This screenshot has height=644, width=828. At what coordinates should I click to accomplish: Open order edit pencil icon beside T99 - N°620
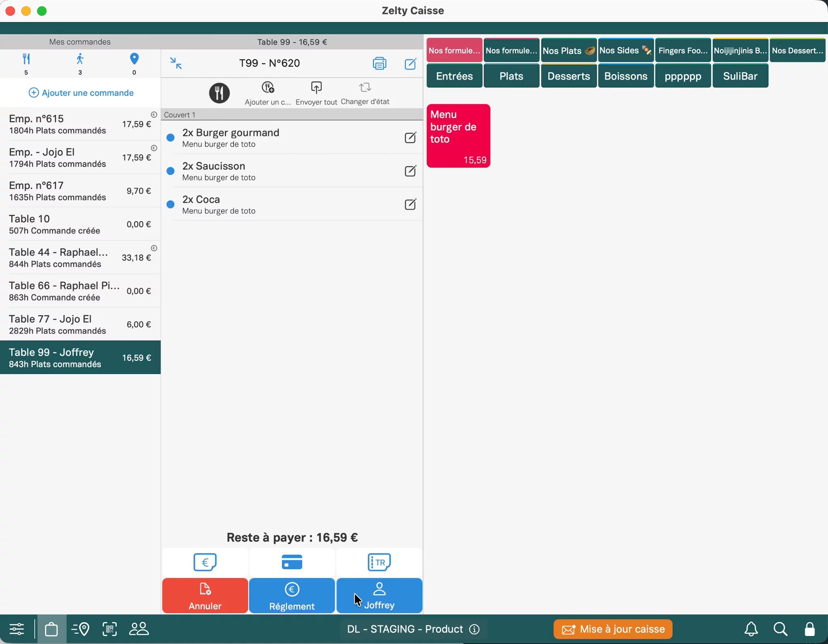(410, 63)
